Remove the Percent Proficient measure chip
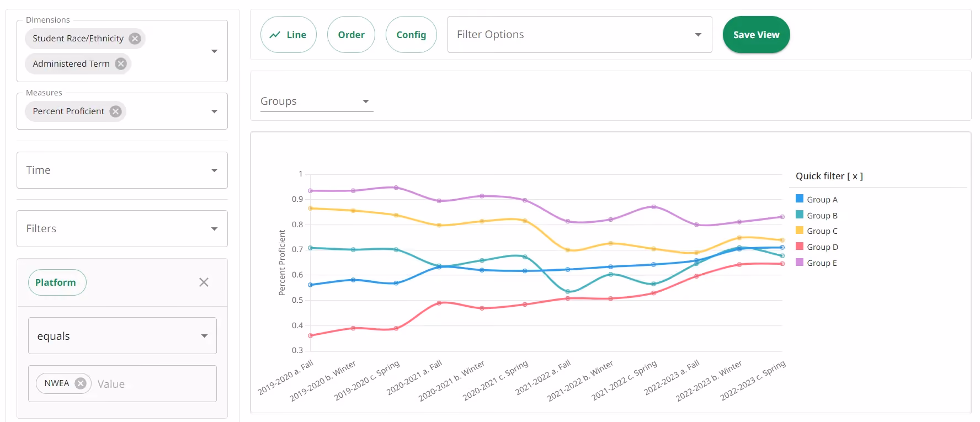 (115, 111)
